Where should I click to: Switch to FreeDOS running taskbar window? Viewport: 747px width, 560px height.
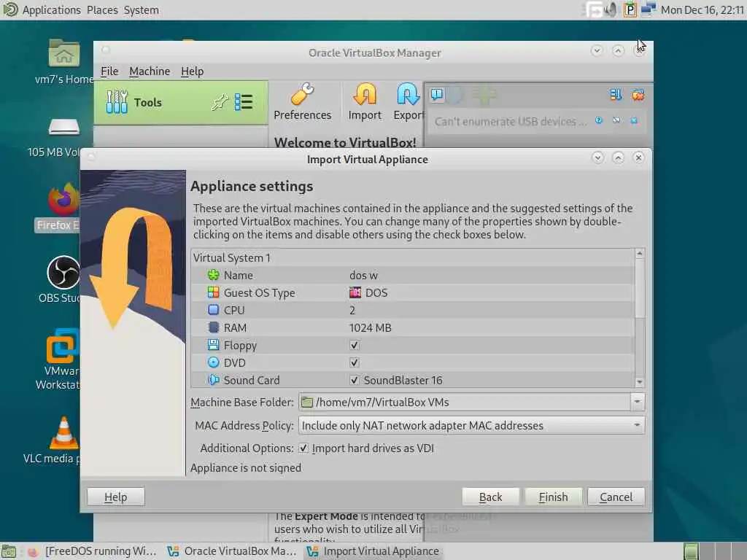click(x=93, y=551)
